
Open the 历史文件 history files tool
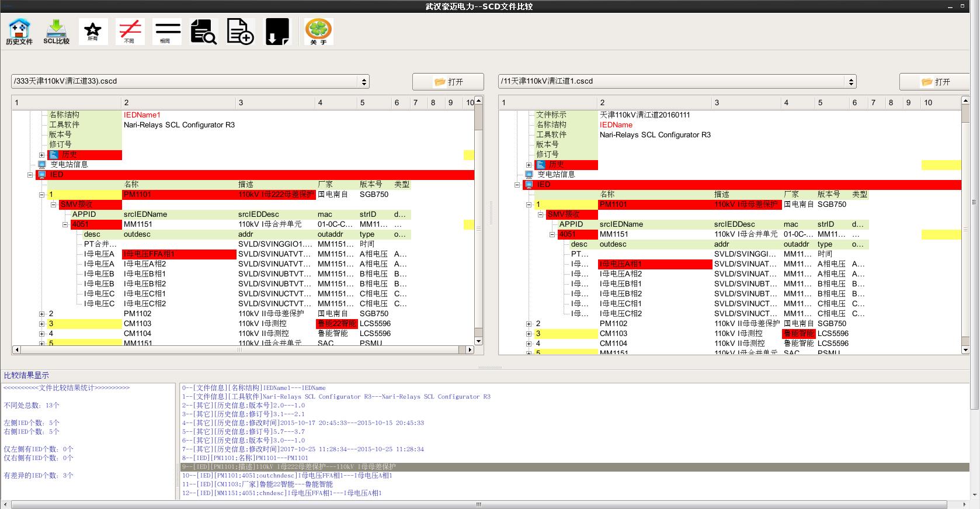coord(19,32)
